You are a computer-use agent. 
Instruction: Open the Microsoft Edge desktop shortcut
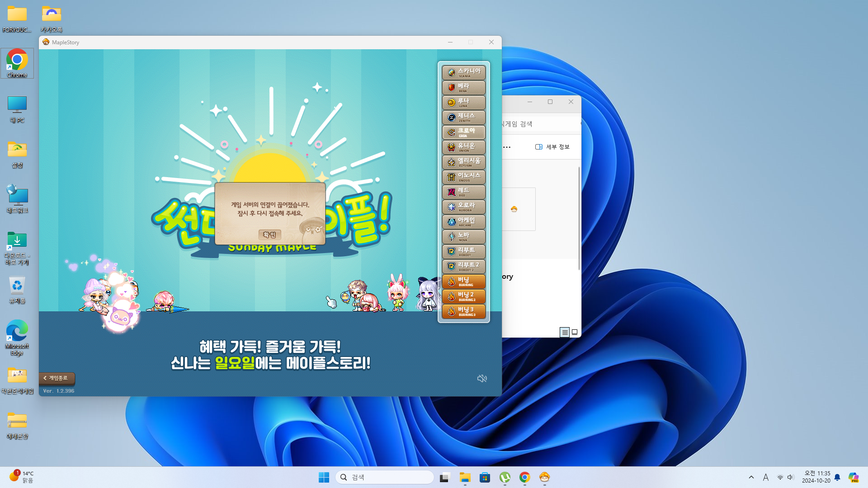[x=17, y=338]
